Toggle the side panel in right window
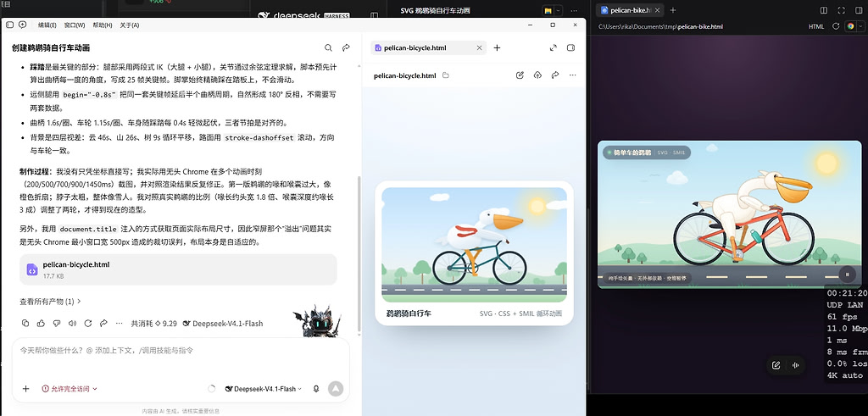 (859, 10)
